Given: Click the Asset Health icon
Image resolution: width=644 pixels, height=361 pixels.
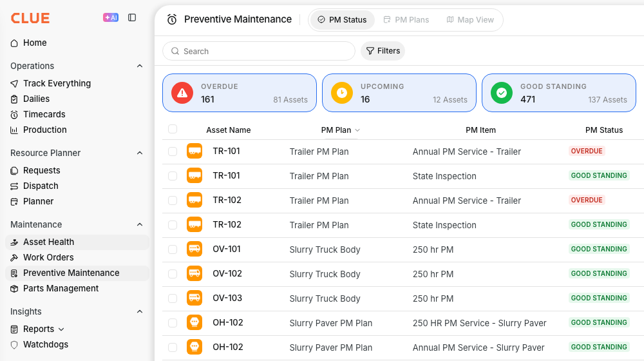Looking at the screenshot, I should tap(14, 242).
